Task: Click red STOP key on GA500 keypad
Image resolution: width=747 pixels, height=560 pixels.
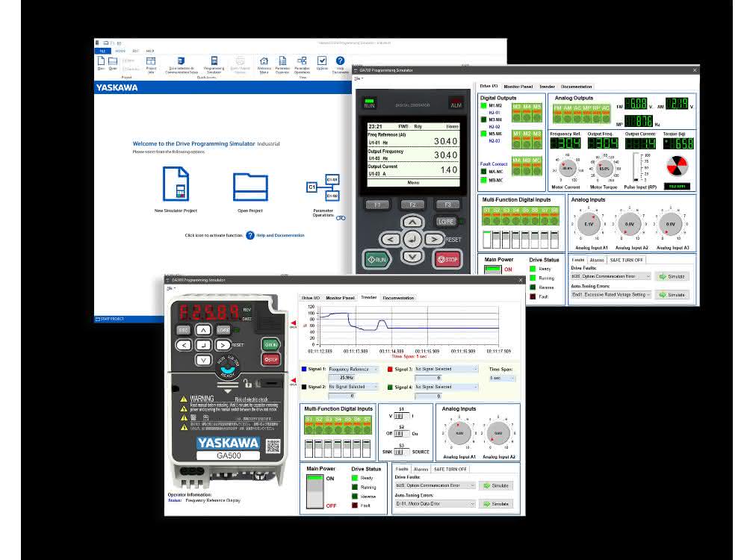Action: pos(271,360)
